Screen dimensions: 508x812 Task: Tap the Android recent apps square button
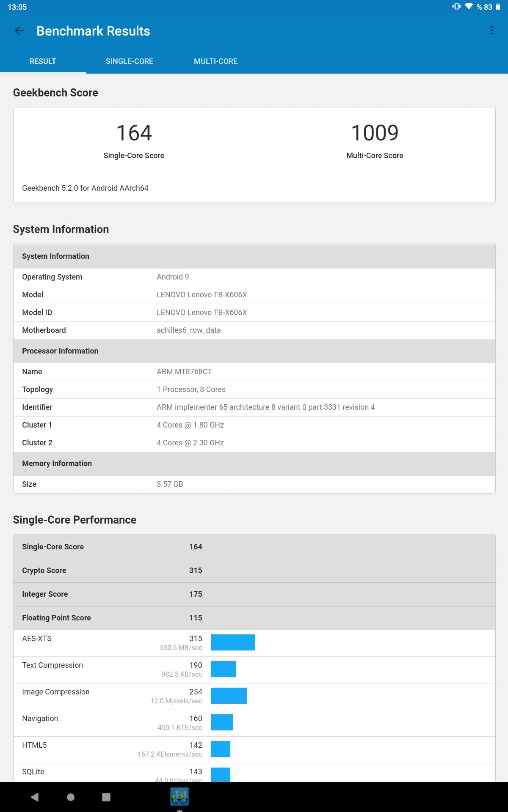tap(106, 797)
